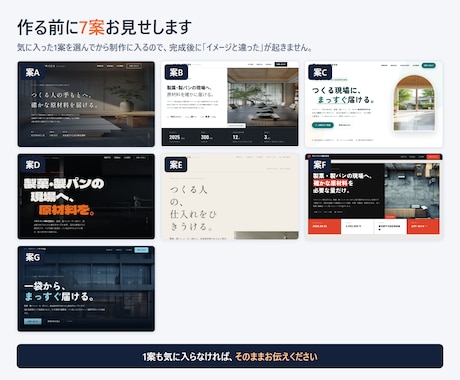Image resolution: width=460 pixels, height=380 pixels.
Task: Click the 案F label badge
Action: pyautogui.click(x=320, y=165)
